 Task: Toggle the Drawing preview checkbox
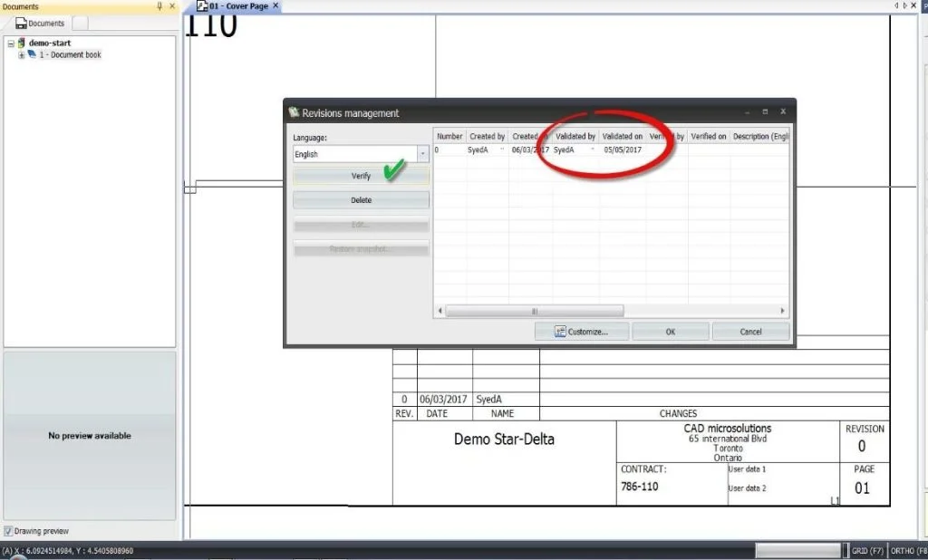point(8,531)
